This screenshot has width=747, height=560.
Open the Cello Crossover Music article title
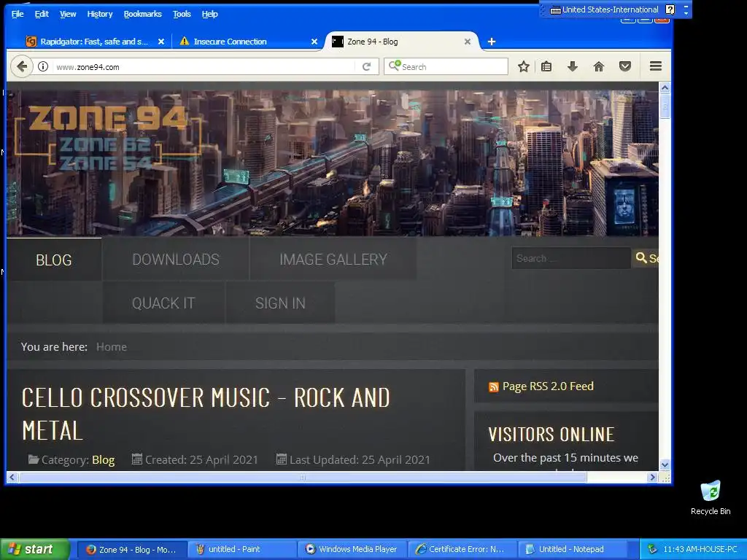[206, 414]
